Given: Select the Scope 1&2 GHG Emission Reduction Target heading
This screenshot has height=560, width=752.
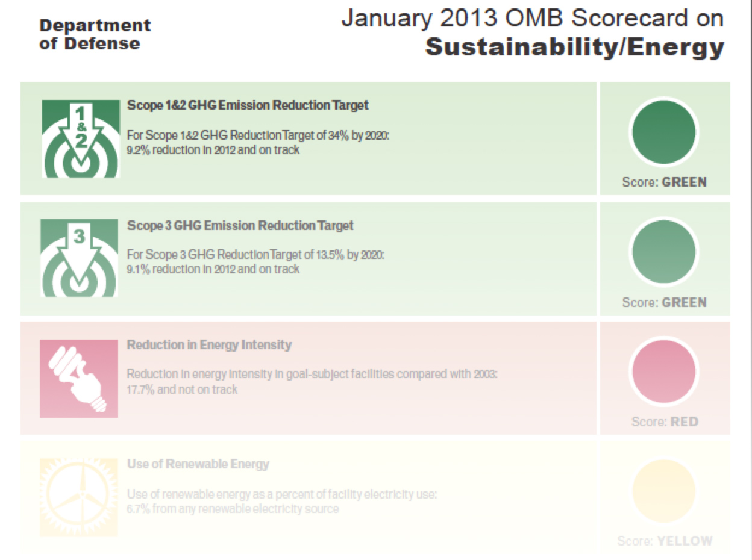Looking at the screenshot, I should point(248,105).
